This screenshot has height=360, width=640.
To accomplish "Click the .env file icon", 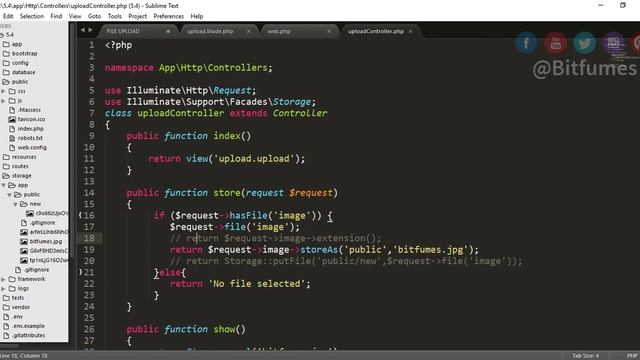I will tap(6, 316).
